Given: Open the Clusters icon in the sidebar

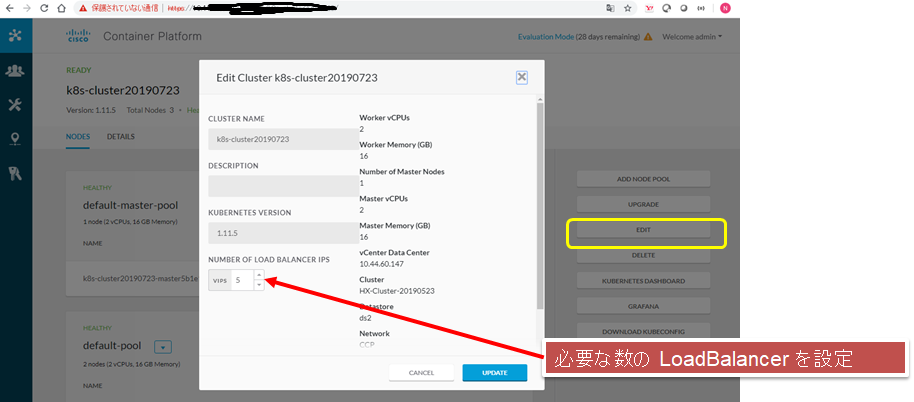Looking at the screenshot, I should click(16, 36).
